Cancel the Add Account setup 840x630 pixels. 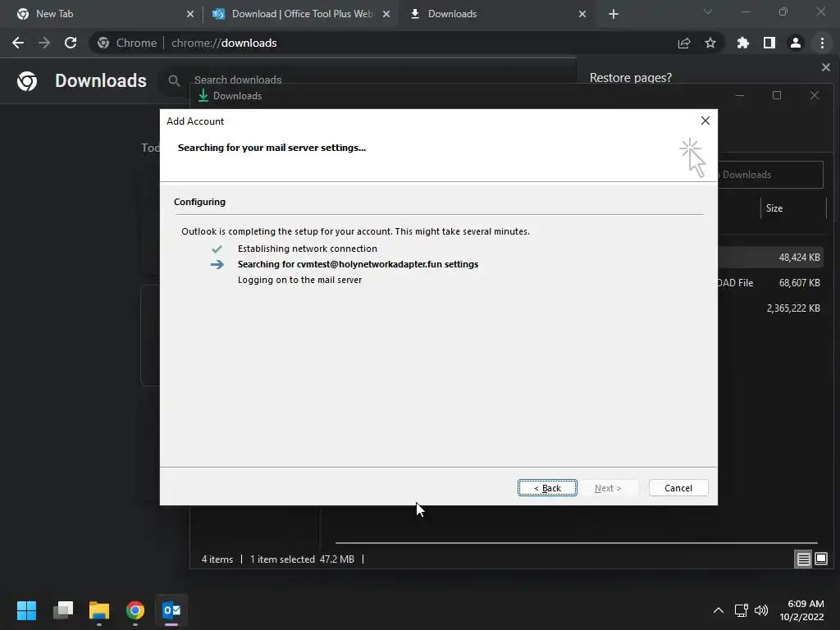point(678,487)
